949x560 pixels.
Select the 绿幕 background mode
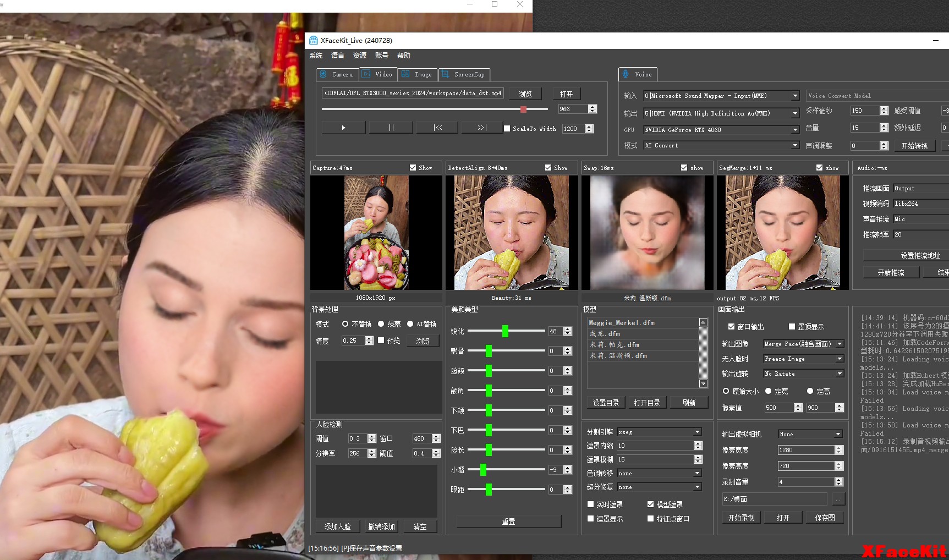tap(381, 324)
